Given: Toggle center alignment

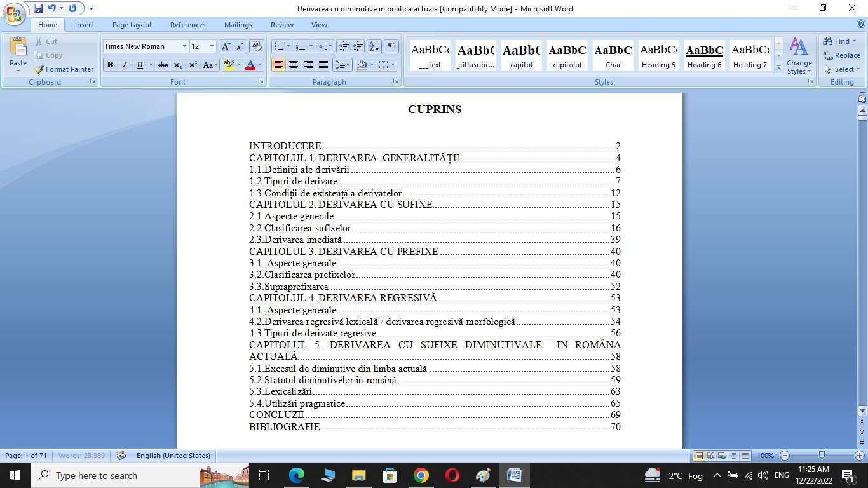Looking at the screenshot, I should (294, 65).
